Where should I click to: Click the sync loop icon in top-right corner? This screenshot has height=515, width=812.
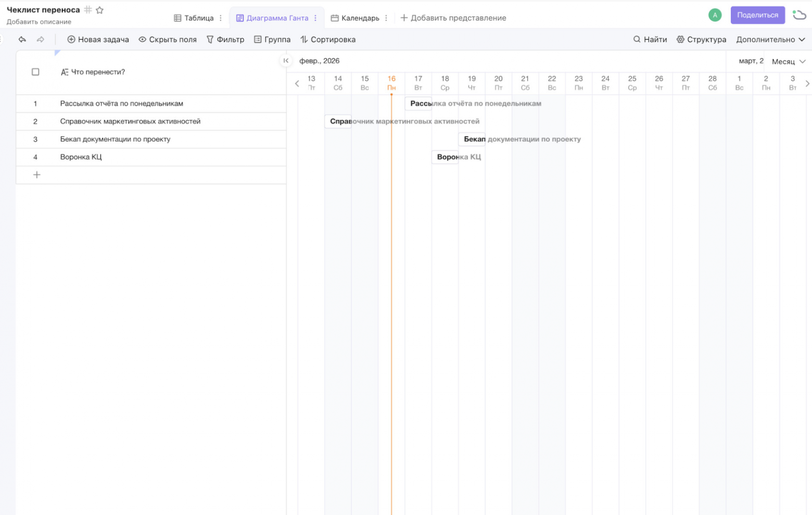tap(799, 15)
